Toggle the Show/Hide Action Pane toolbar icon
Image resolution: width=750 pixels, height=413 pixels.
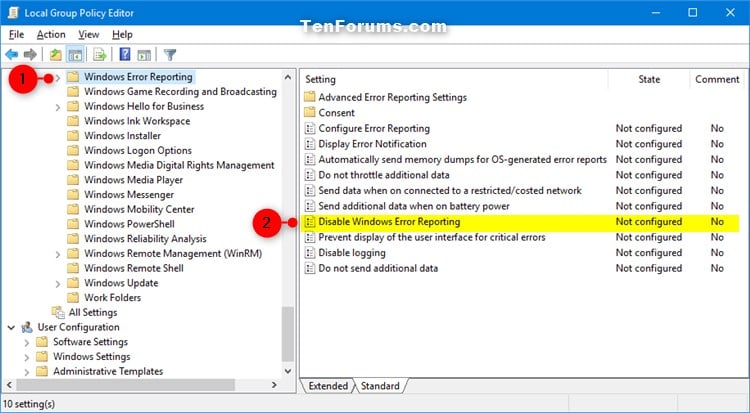click(x=144, y=55)
